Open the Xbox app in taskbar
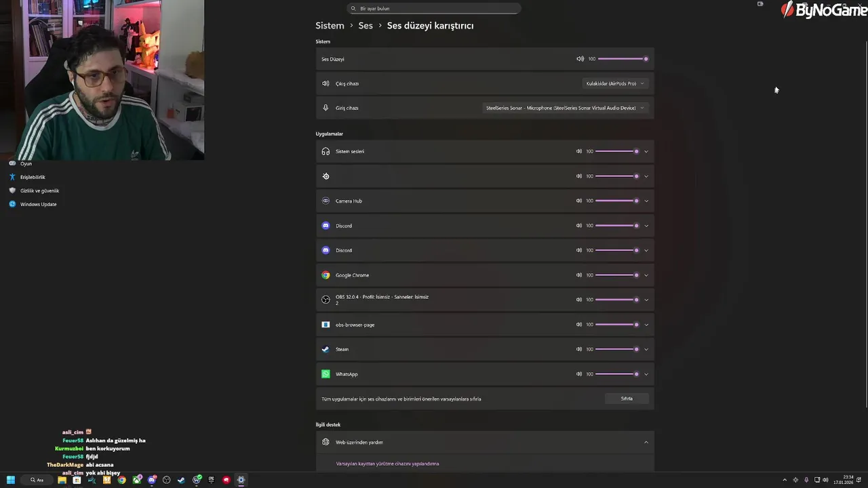This screenshot has height=488, width=868. pyautogui.click(x=136, y=480)
